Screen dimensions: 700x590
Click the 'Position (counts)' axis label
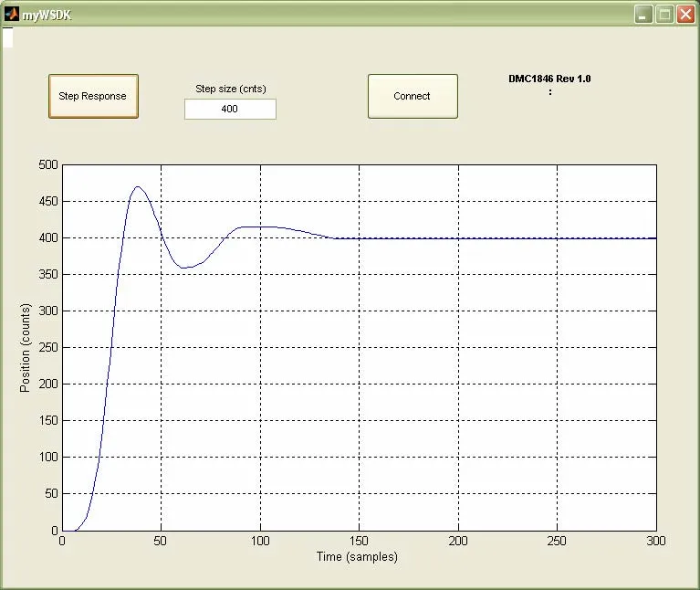click(x=26, y=348)
